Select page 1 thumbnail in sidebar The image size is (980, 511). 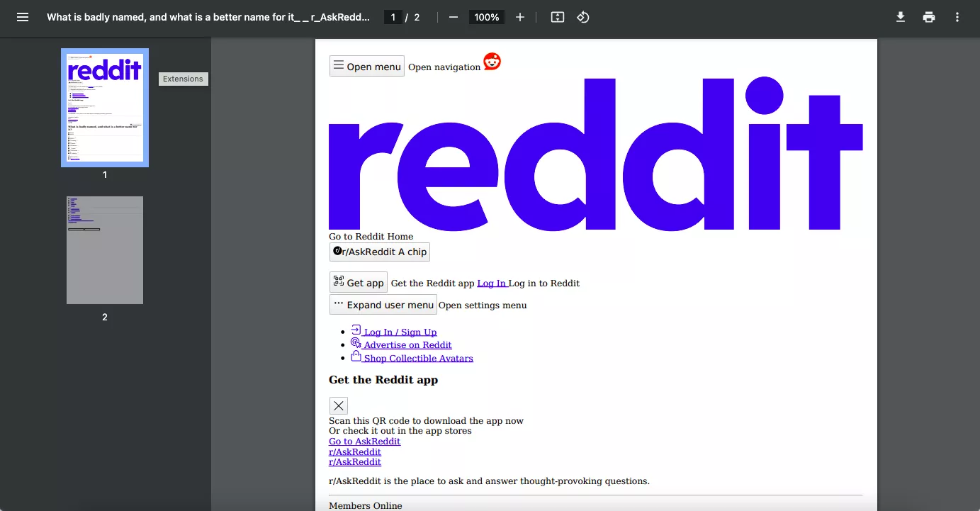(x=105, y=108)
